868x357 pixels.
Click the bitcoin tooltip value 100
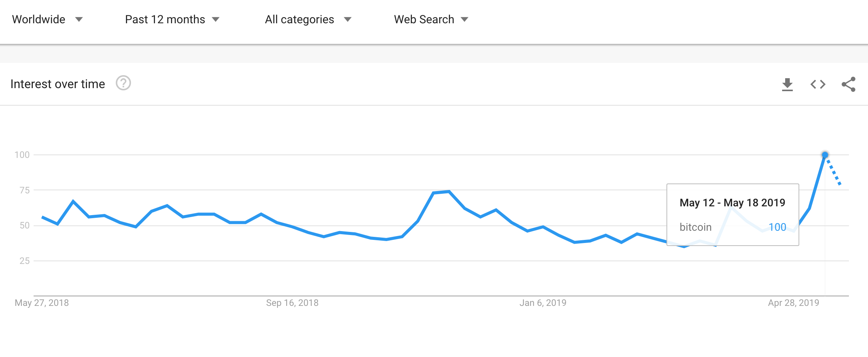(777, 227)
